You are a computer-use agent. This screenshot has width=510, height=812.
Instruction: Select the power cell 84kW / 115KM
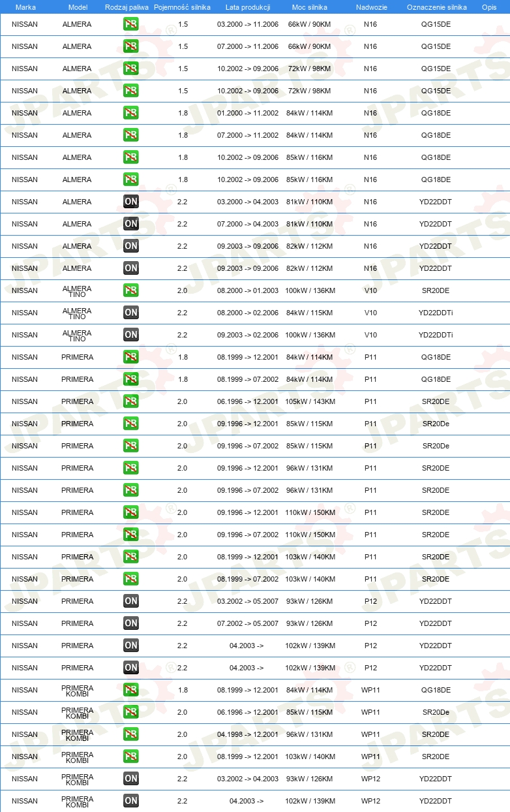(310, 313)
